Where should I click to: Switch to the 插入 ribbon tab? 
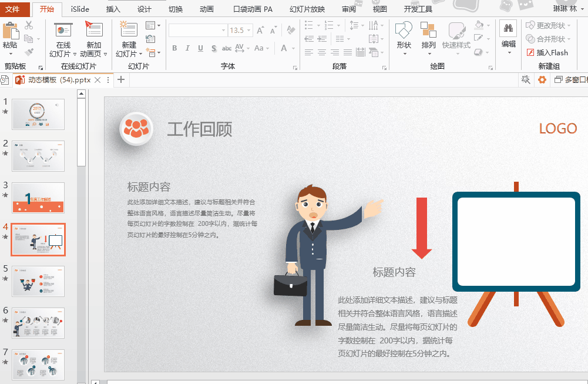coord(112,9)
